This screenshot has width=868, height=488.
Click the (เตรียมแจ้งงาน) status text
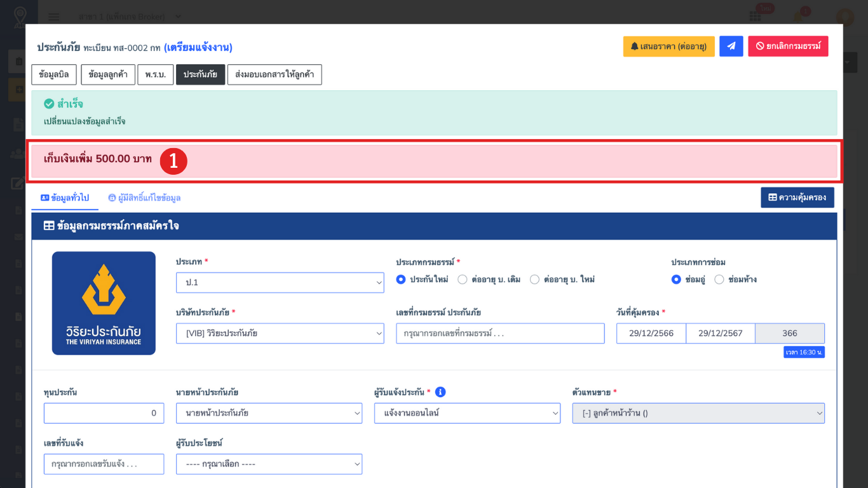tap(198, 47)
